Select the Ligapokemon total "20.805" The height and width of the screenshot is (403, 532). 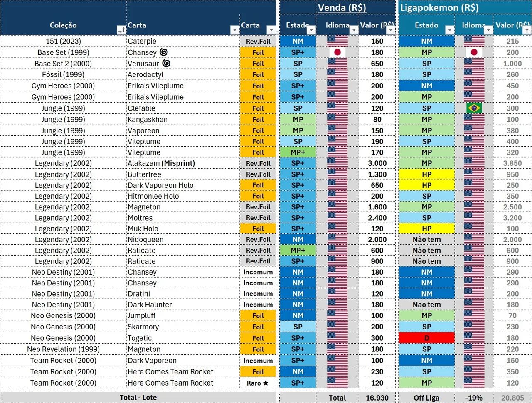[512, 398]
